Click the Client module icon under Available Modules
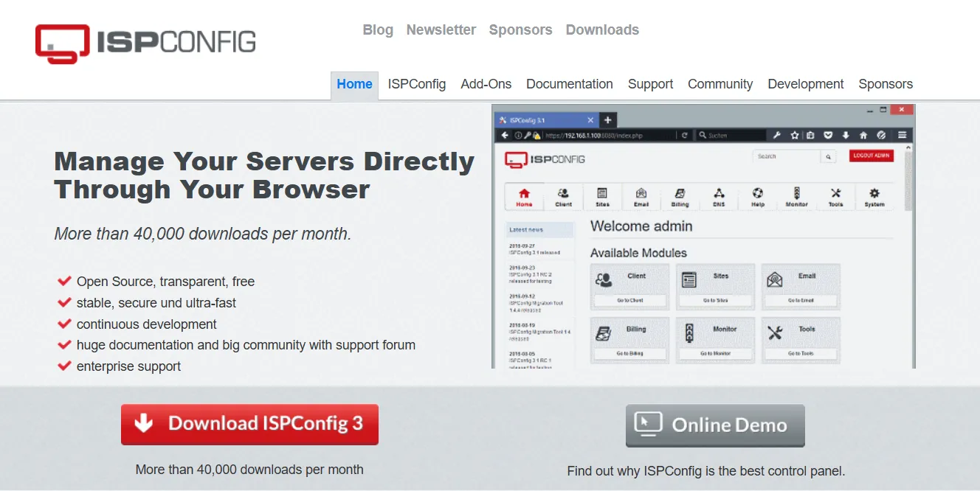Screen dimensions: 980x491 click(604, 279)
